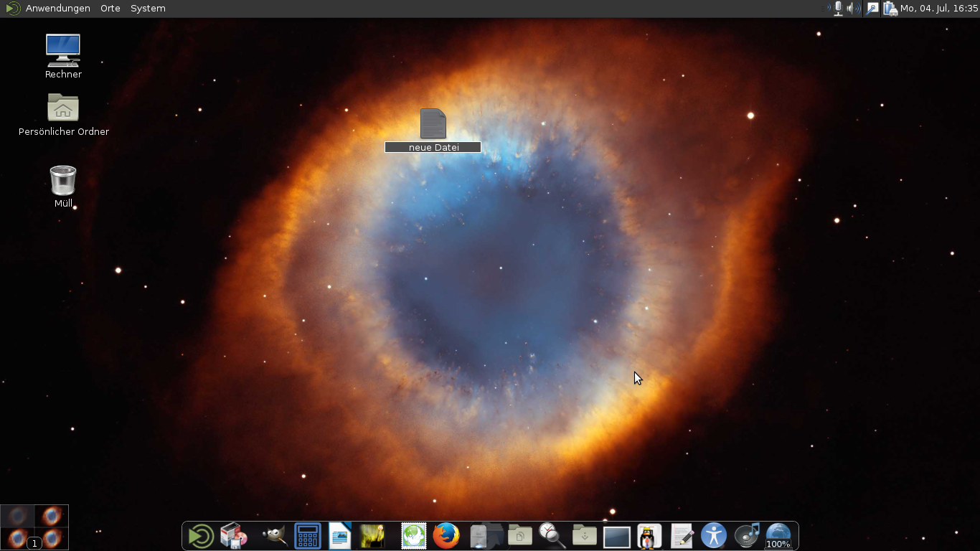Viewport: 980px width, 551px height.
Task: Click the battery power tray icon
Action: (890, 9)
